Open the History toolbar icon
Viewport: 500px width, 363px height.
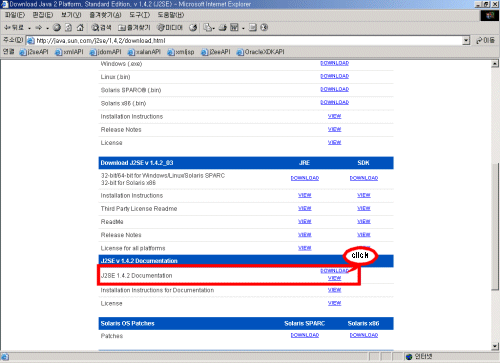(193, 28)
